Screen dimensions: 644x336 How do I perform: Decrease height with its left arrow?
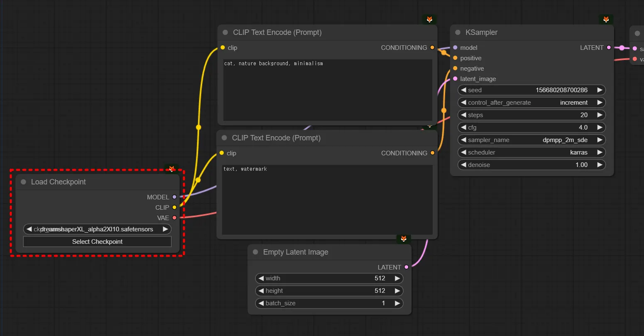(261, 291)
